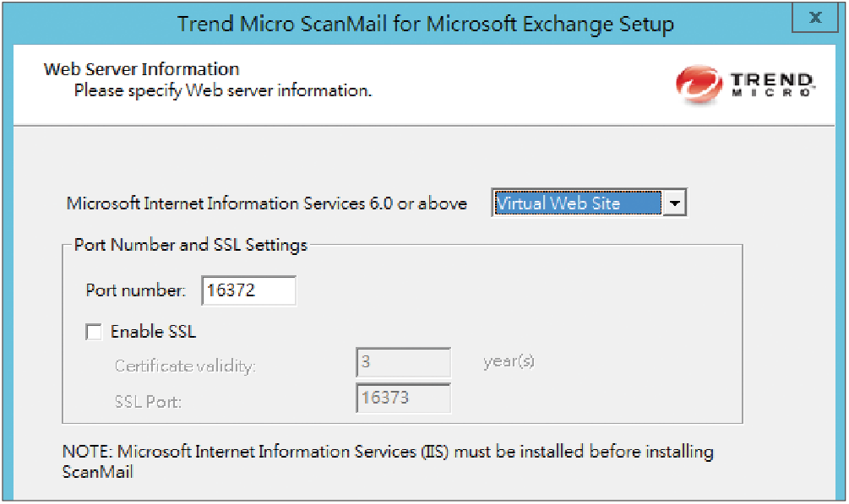Click the SSL Port field showing 16373
Screen dimensions: 849x504
pos(404,398)
